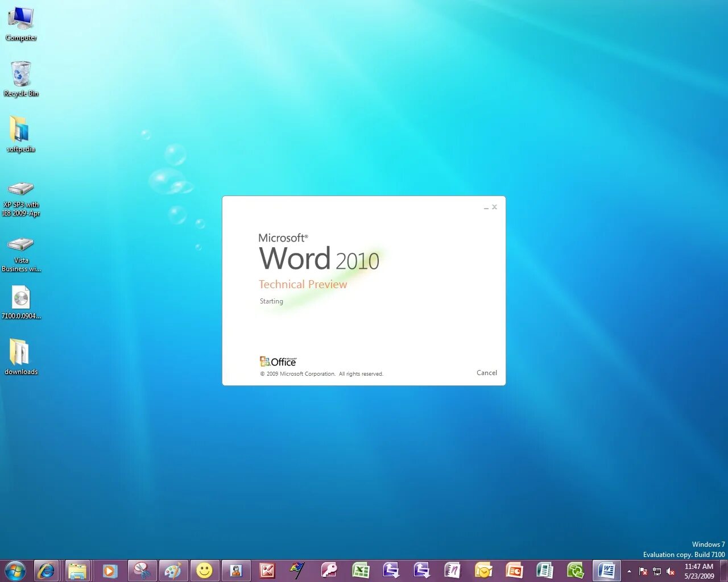This screenshot has width=728, height=582.
Task: Launch Microsoft Access from the taskbar
Action: pyautogui.click(x=329, y=570)
